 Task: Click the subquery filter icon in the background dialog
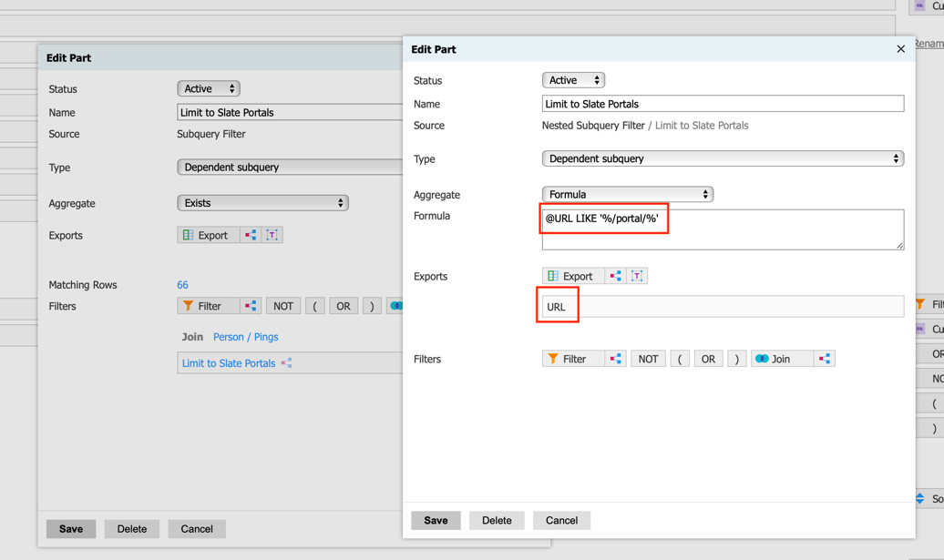point(251,306)
